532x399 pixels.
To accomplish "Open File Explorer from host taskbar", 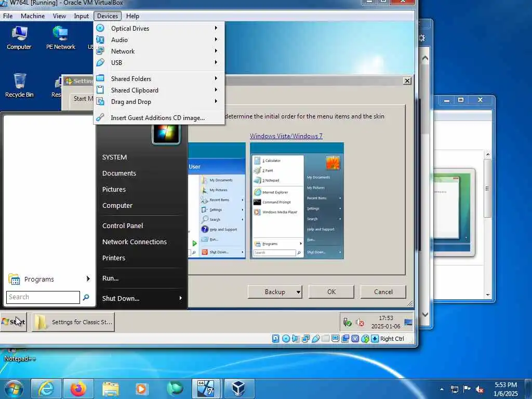I will click(110, 389).
